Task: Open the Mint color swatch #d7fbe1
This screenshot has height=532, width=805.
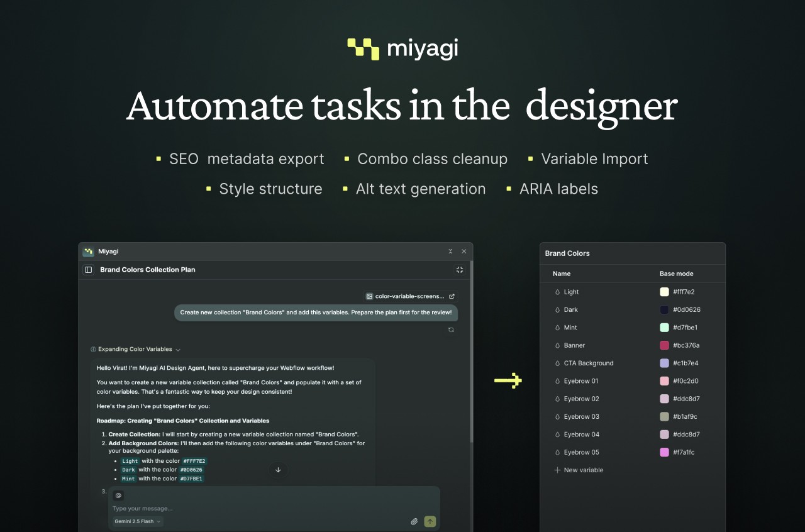Action: [x=664, y=328]
